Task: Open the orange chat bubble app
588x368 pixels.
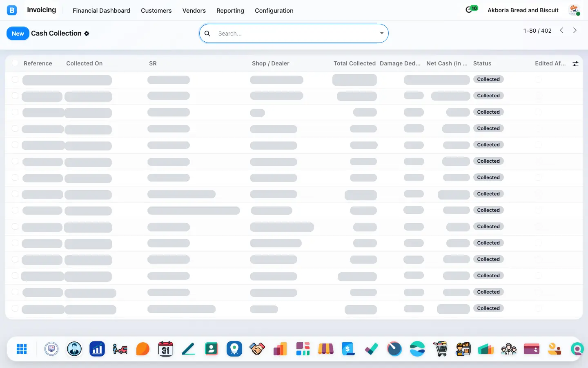Action: tap(143, 349)
